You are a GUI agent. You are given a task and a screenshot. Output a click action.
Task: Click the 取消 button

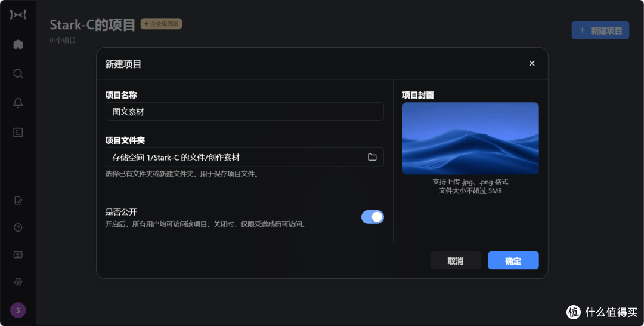click(456, 261)
